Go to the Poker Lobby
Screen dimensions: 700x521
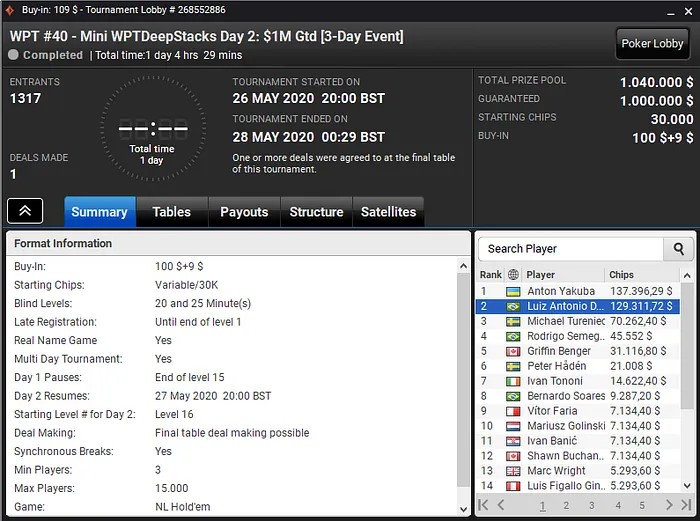[x=652, y=43]
